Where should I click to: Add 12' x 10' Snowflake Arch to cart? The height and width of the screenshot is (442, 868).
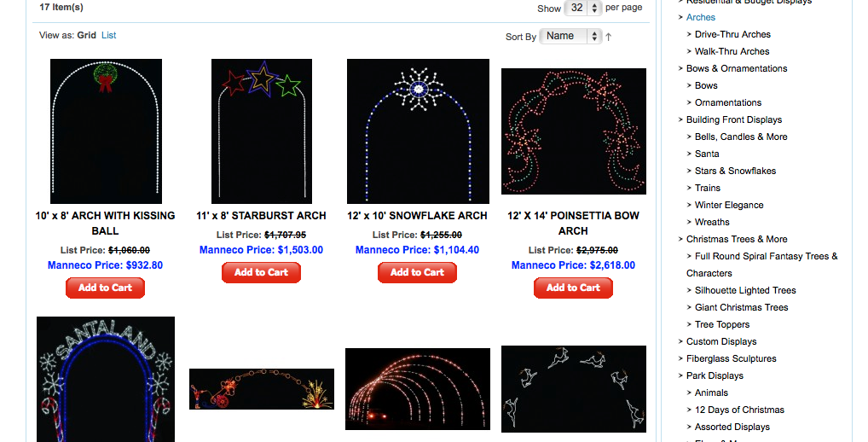tap(418, 272)
